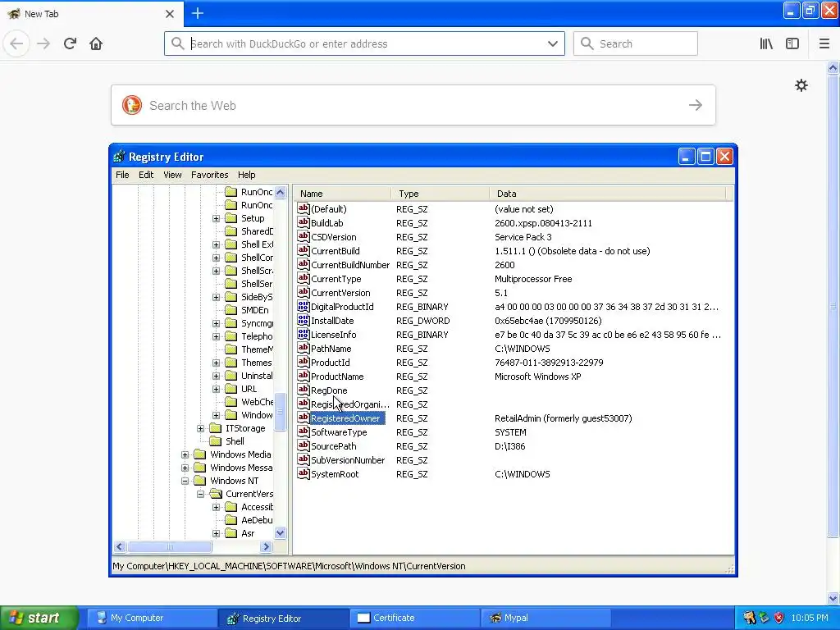Expand the Setup registry key
This screenshot has height=630, width=840.
216,218
